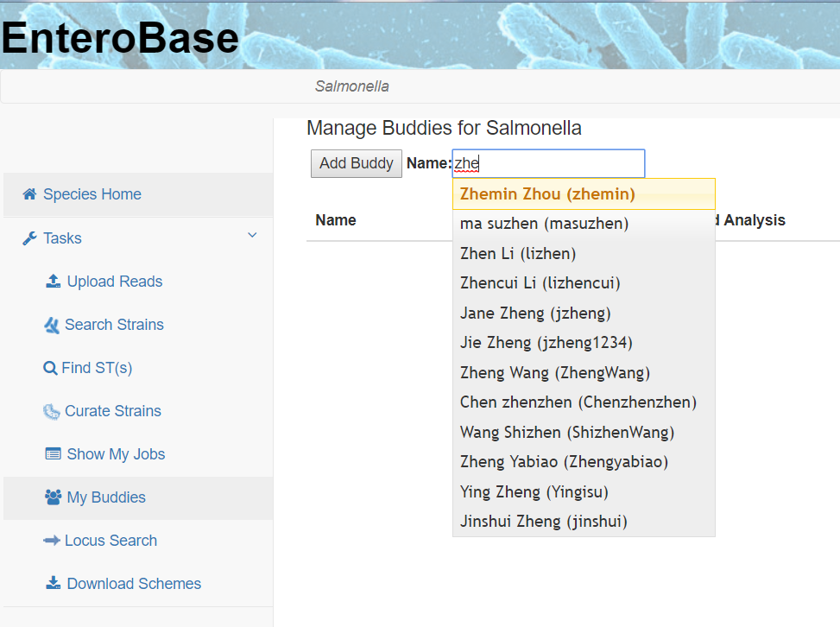Click the My Buddies people icon
The width and height of the screenshot is (840, 627).
(x=53, y=497)
